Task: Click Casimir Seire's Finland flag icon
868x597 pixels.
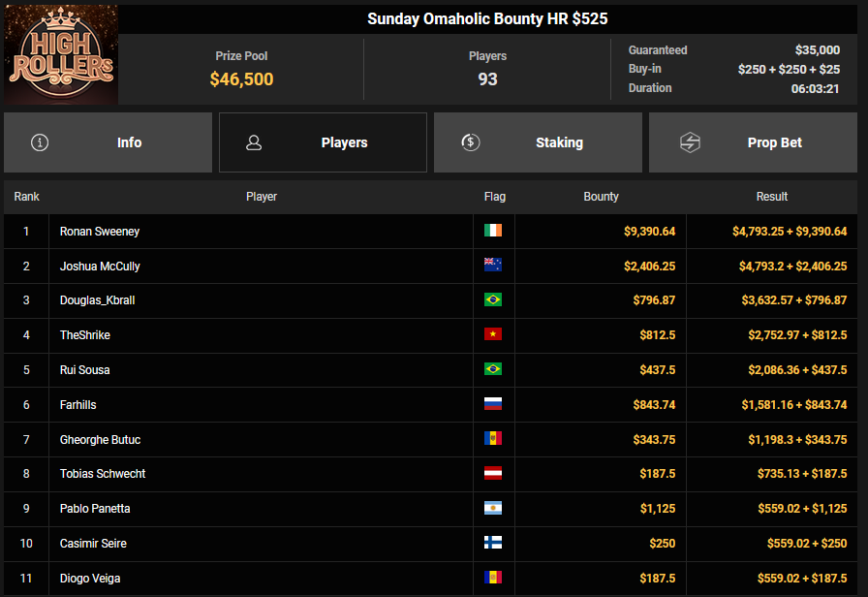Action: coord(493,544)
